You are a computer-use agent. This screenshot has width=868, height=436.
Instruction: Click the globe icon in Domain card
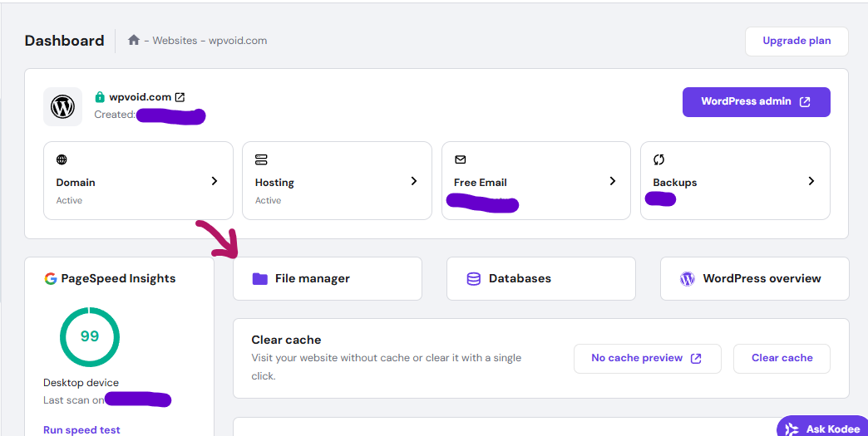click(62, 159)
